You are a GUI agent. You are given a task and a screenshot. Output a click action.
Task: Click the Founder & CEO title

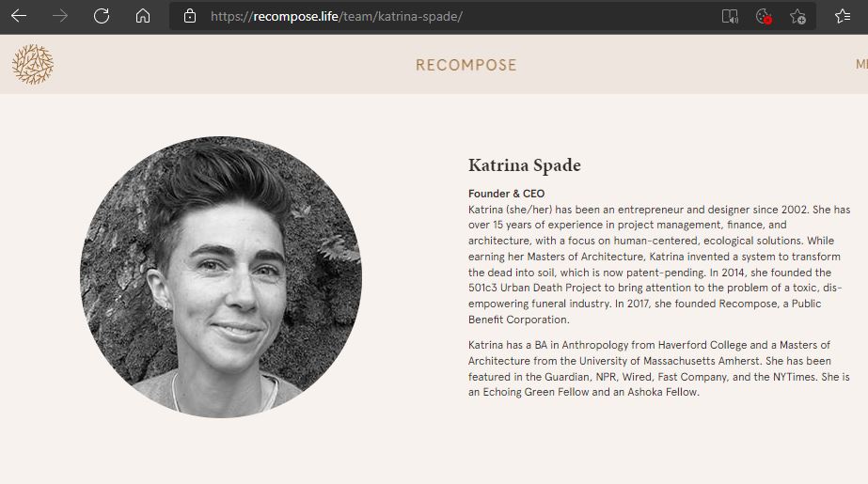(x=507, y=194)
